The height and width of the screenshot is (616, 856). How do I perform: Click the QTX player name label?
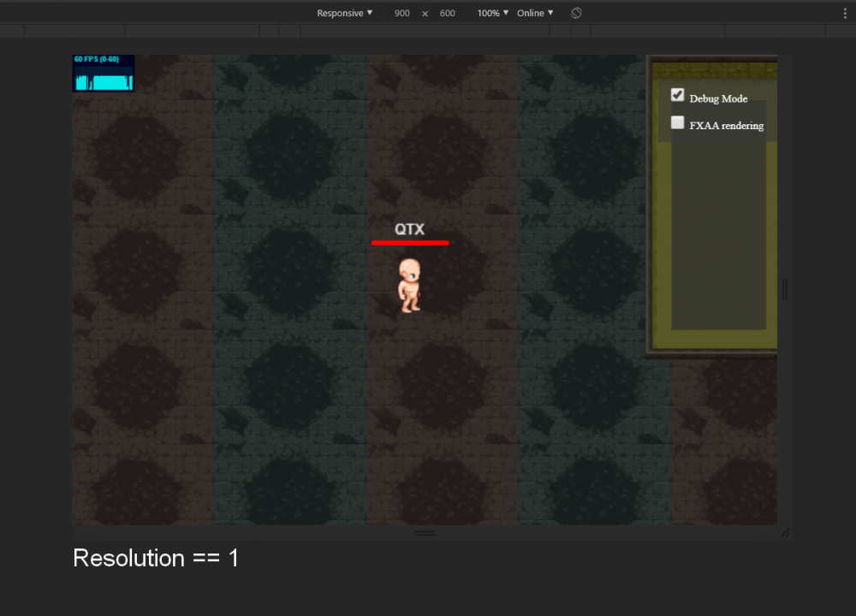409,229
